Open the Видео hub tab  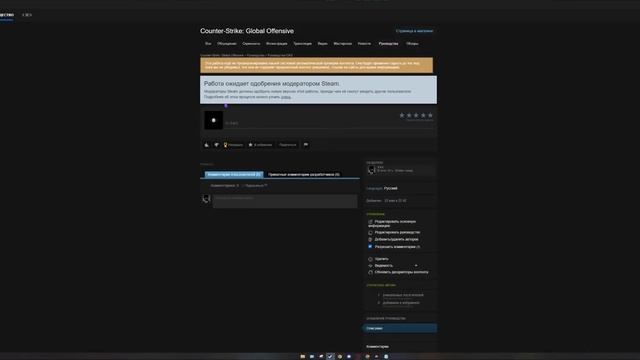pyautogui.click(x=322, y=44)
